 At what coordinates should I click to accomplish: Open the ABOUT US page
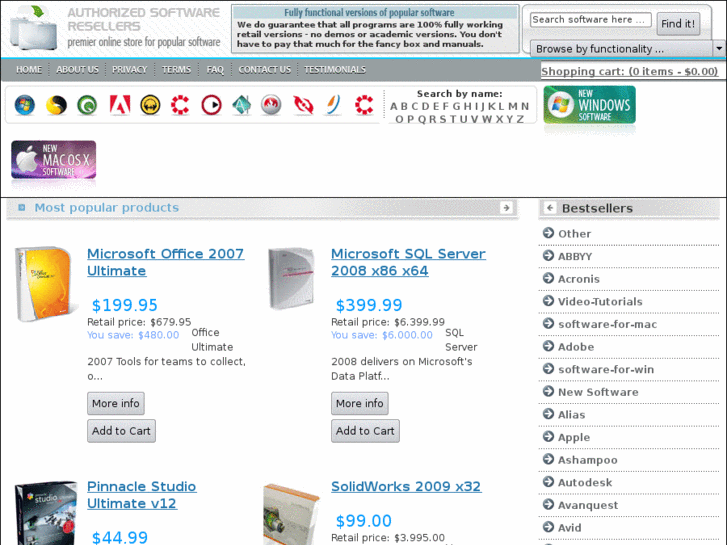pyautogui.click(x=77, y=70)
